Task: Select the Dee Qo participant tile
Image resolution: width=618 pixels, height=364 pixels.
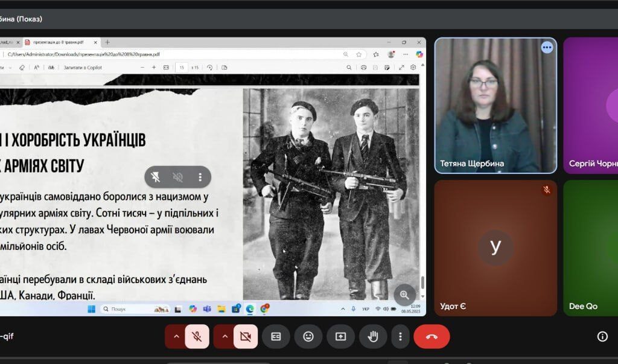Action: tap(591, 248)
